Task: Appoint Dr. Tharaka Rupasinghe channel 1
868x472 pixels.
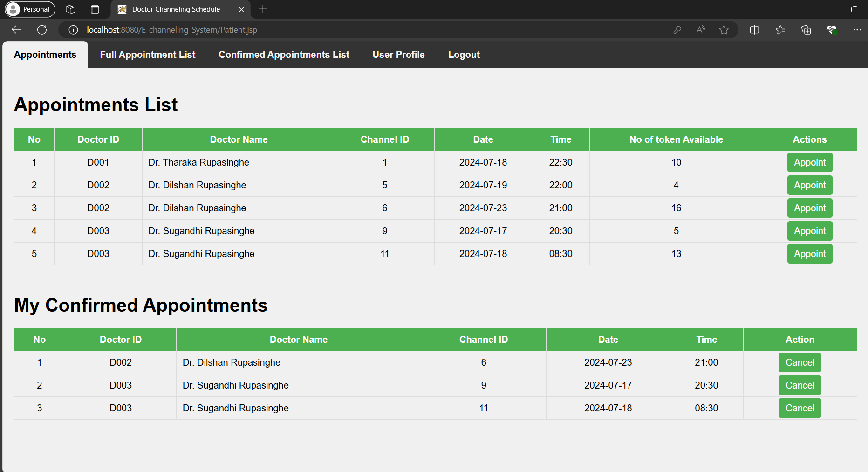Action: click(809, 162)
